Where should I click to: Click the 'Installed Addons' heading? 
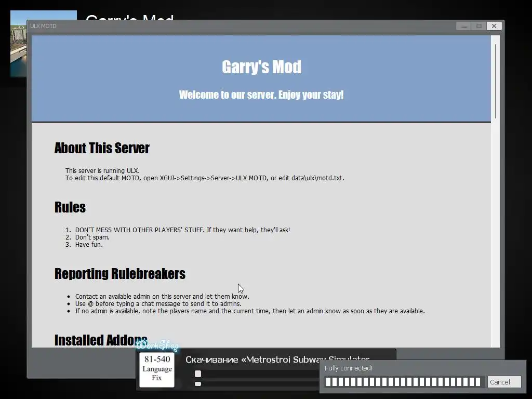coord(101,340)
